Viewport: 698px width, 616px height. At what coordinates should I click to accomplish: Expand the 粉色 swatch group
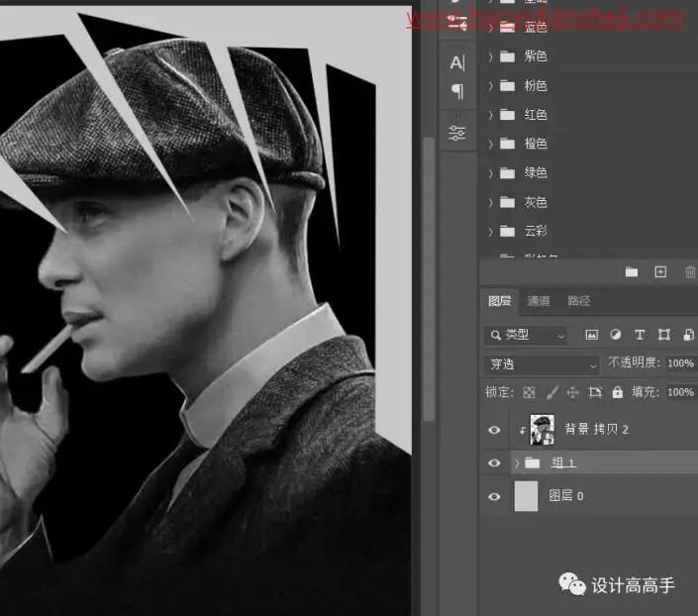click(490, 85)
